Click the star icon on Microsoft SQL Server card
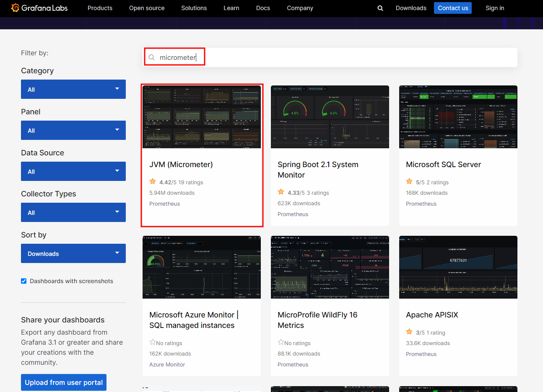Image resolution: width=543 pixels, height=392 pixels. (x=409, y=182)
